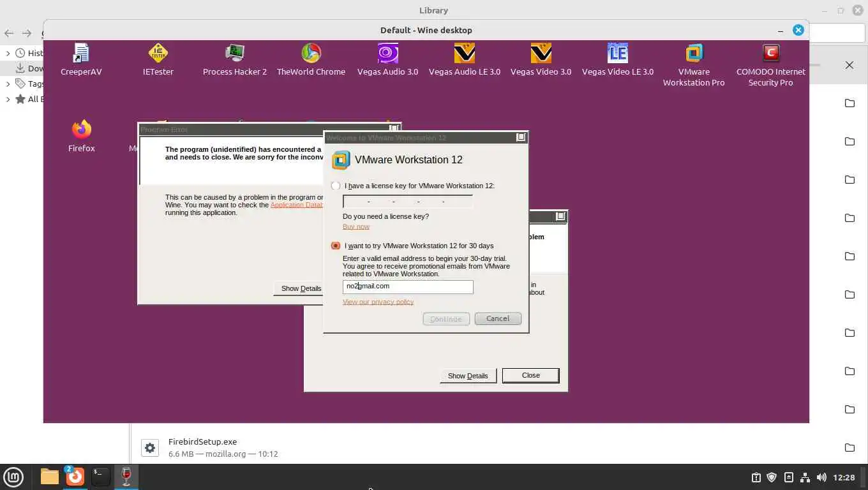Click Show Details next to the Close button

(x=468, y=376)
